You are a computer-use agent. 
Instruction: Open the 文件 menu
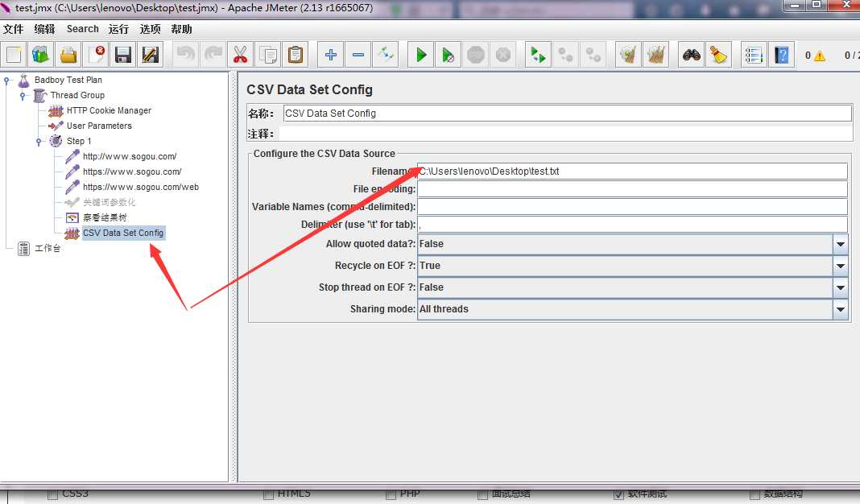click(13, 29)
